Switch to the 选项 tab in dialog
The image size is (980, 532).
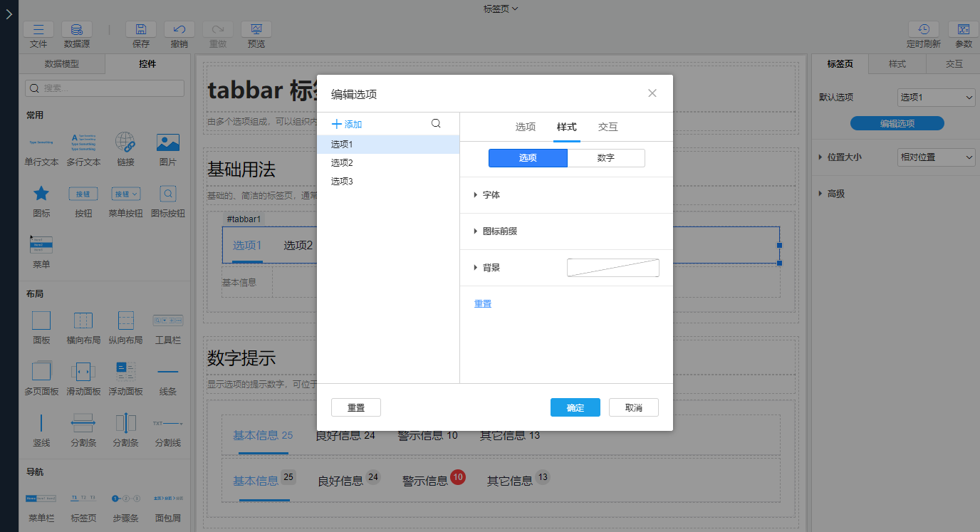(526, 127)
